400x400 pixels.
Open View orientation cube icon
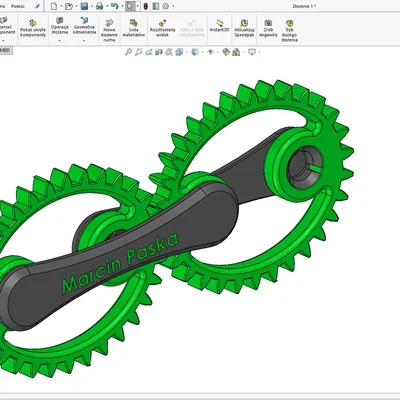pos(179,52)
